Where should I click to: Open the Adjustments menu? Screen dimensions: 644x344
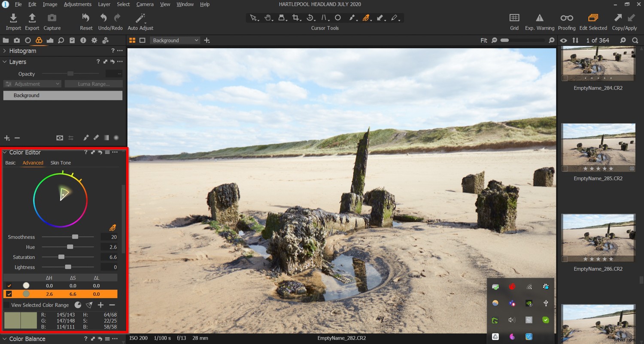[77, 4]
